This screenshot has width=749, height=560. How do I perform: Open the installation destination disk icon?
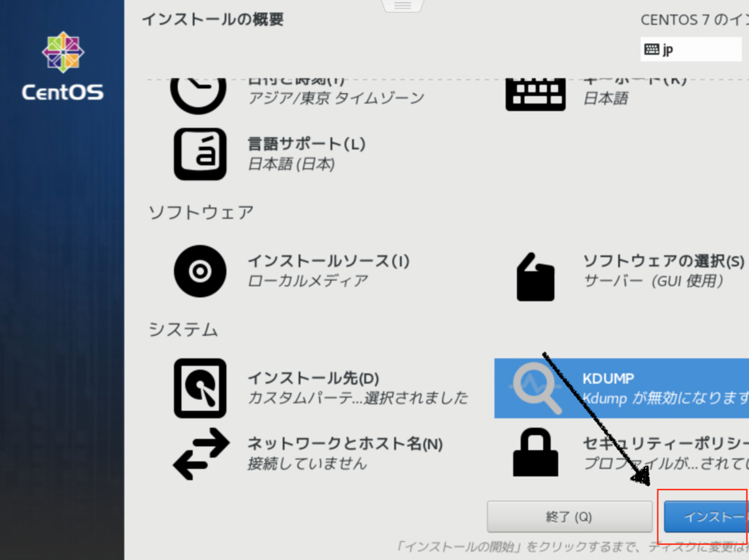point(200,388)
